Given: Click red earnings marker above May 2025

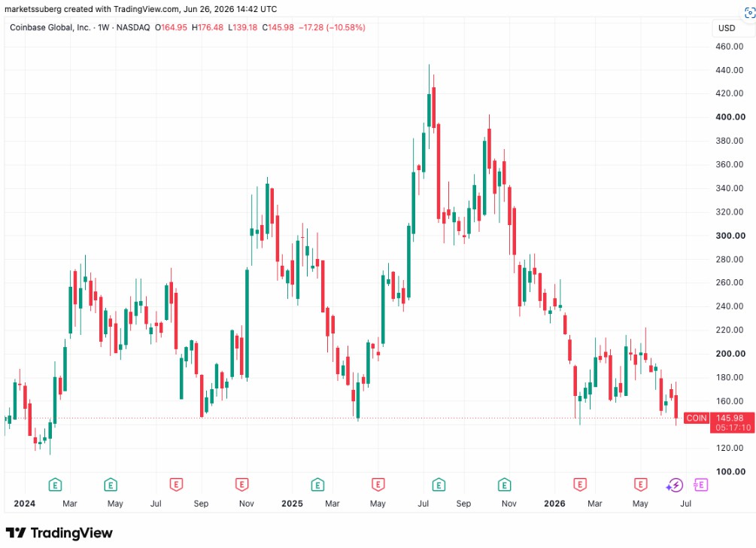Looking at the screenshot, I should tap(378, 484).
